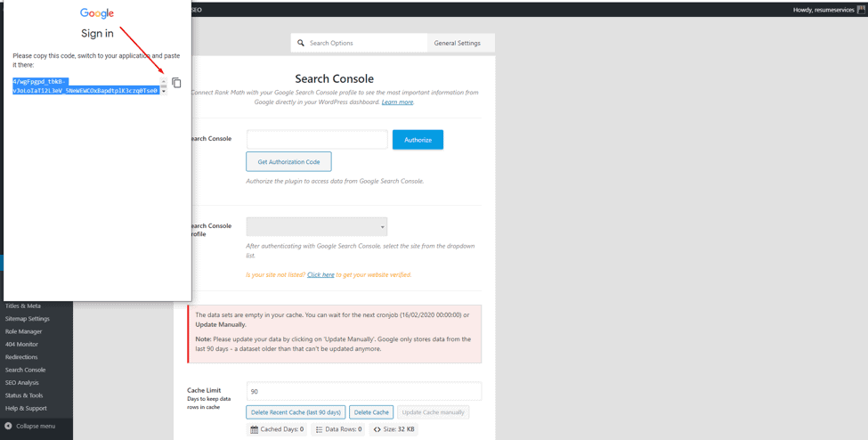The width and height of the screenshot is (868, 440).
Task: Open Search Console in sidebar
Action: pos(26,370)
